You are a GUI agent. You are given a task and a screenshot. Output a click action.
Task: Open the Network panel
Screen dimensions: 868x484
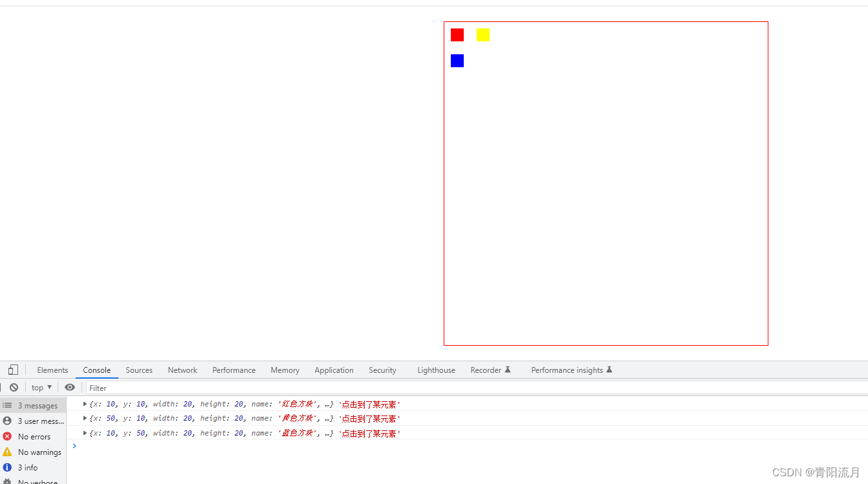[182, 370]
